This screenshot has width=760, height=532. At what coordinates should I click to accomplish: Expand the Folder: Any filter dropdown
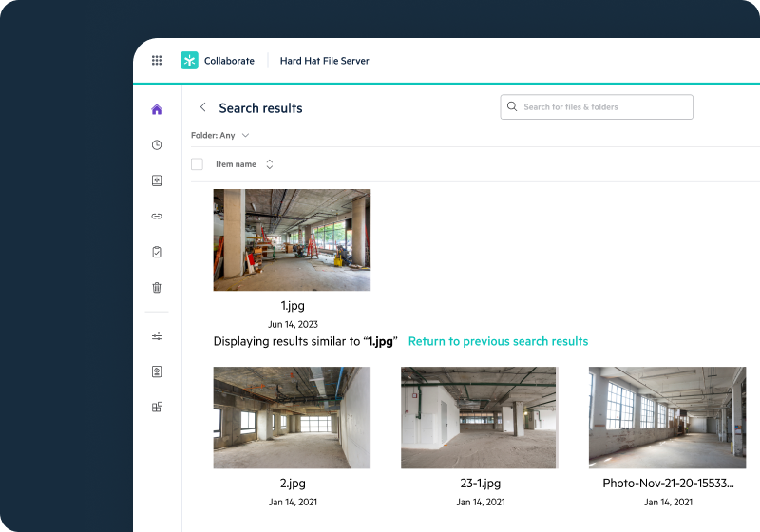point(219,136)
